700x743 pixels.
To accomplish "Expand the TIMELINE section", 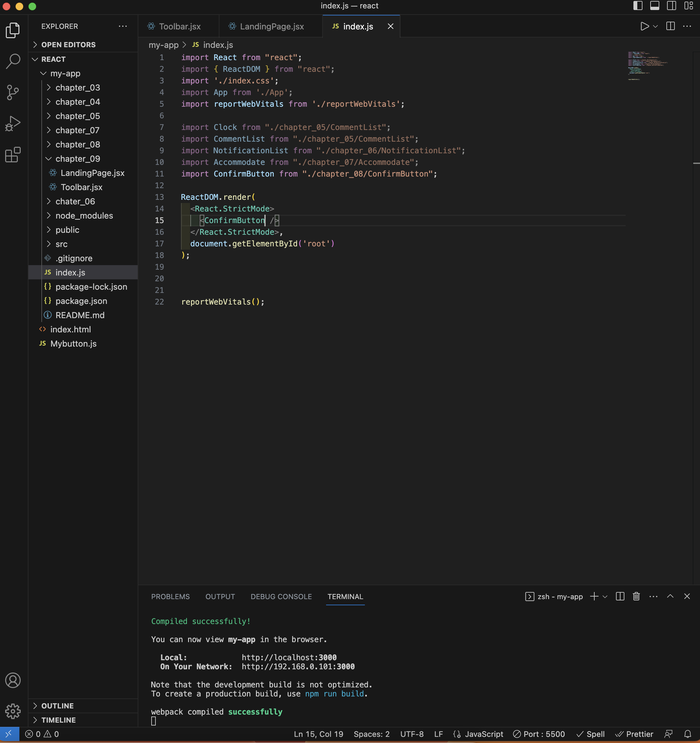I will click(x=83, y=720).
